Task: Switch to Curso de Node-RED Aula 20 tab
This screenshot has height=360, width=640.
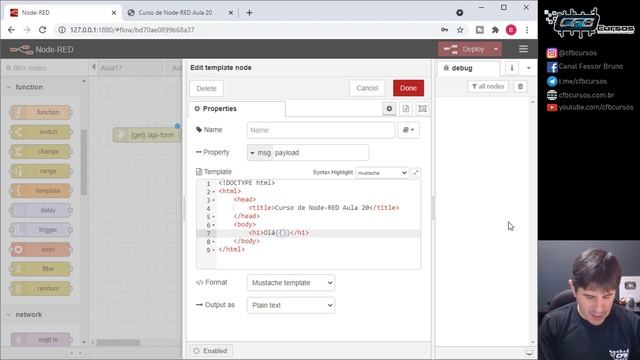Action: pyautogui.click(x=179, y=13)
